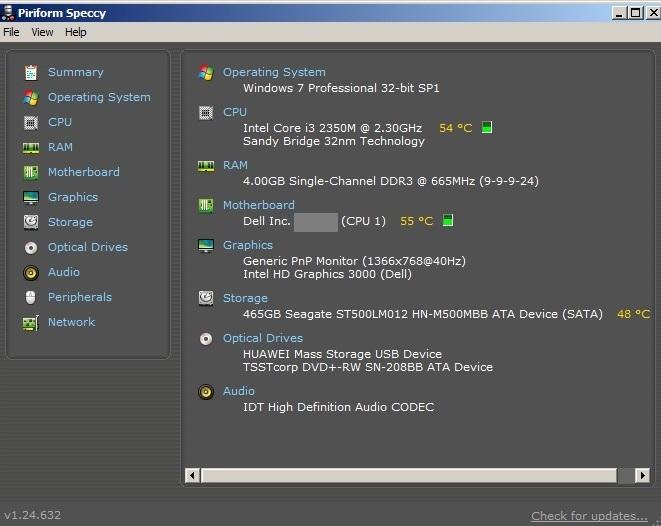Click Optical Drives heading link in summary
The height and width of the screenshot is (526, 661).
[263, 338]
